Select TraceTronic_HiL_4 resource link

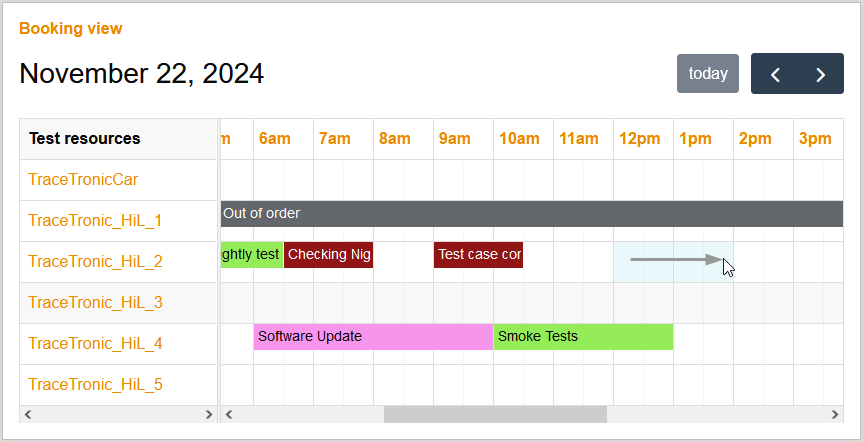tap(95, 344)
